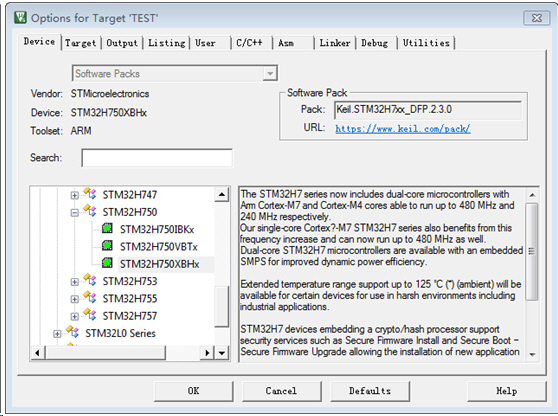Open the Listing tab
Viewport: 558px width, 416px height.
click(x=167, y=43)
